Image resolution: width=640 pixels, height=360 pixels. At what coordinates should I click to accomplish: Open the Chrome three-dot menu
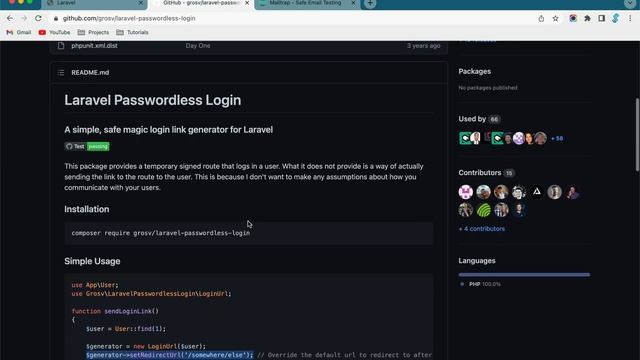[x=630, y=18]
